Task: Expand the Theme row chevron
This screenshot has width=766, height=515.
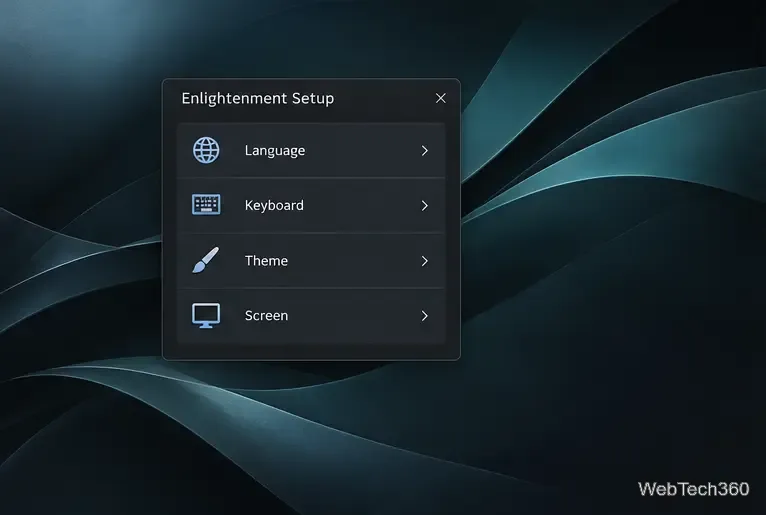Action: pos(425,261)
